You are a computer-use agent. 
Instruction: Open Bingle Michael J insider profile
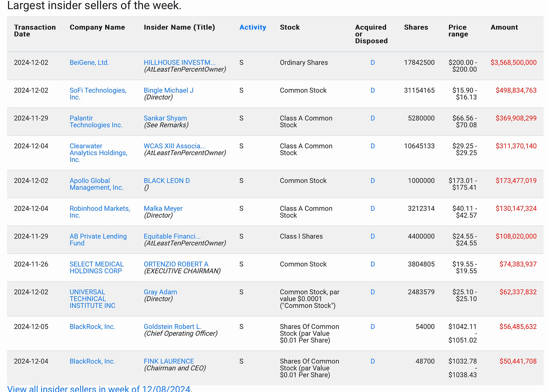click(169, 90)
